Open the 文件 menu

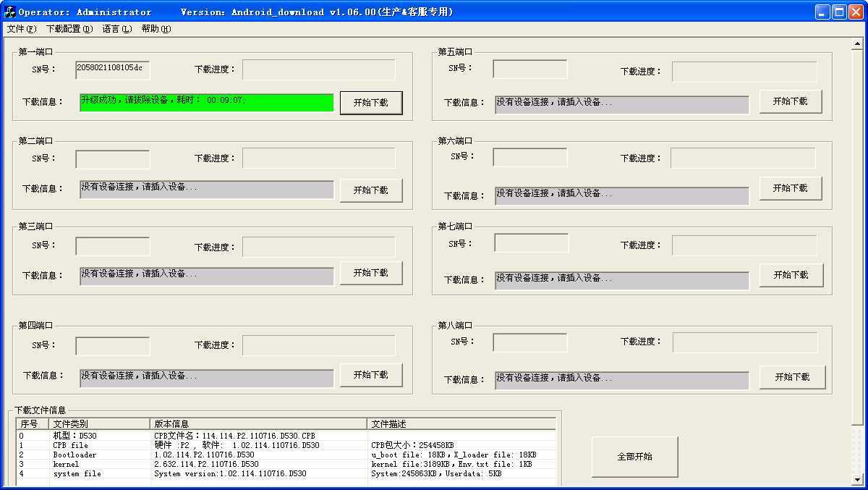21,29
